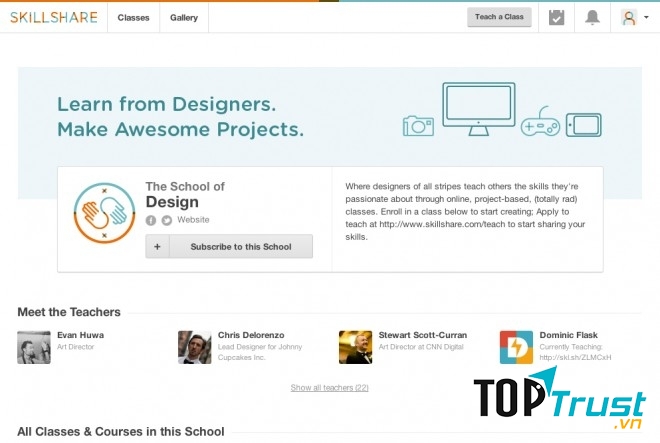Open the notifications bell
This screenshot has height=443, width=660.
[x=592, y=17]
